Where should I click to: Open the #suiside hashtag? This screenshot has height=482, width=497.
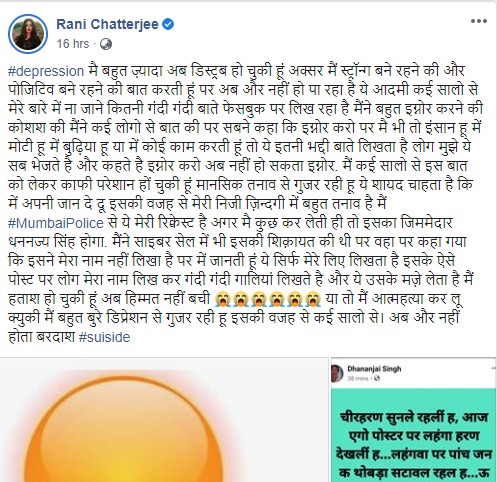[x=105, y=337]
